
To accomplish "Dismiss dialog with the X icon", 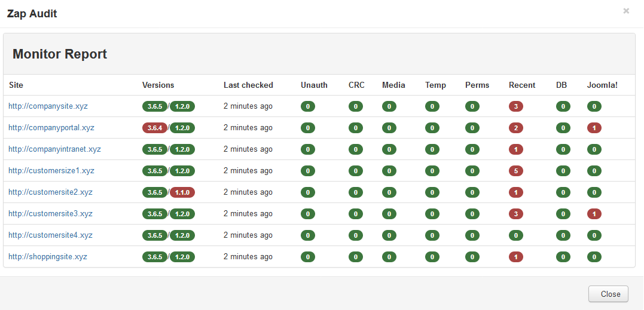I will tap(626, 11).
